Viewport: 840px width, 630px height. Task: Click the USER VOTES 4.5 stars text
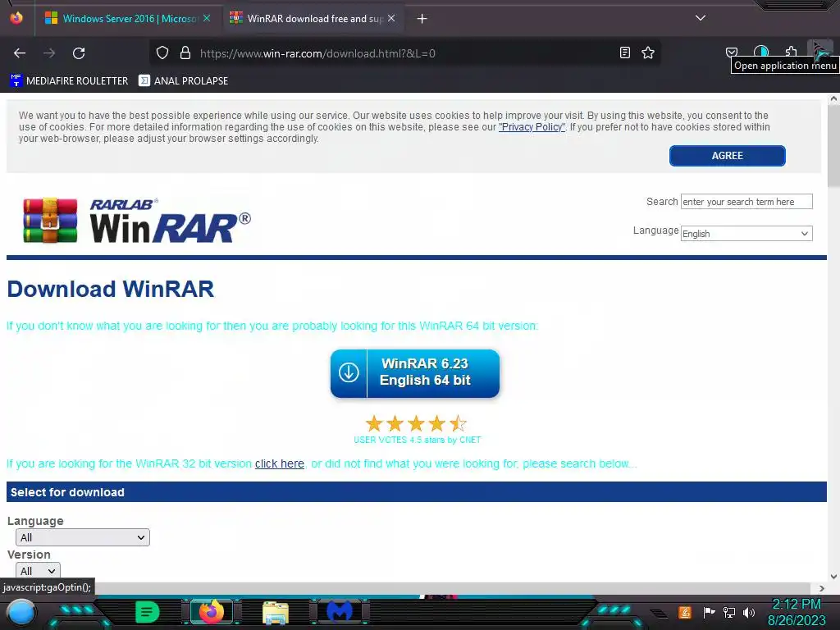pos(418,440)
